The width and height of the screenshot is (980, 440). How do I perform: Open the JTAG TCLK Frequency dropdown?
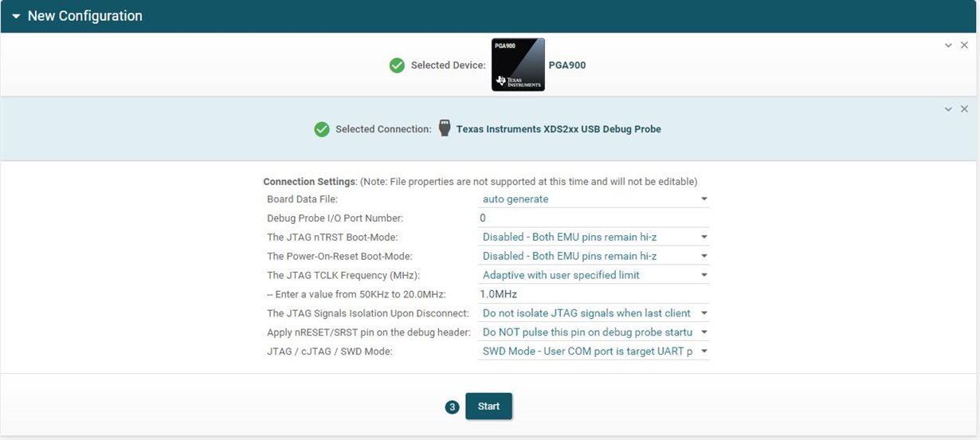tap(594, 275)
